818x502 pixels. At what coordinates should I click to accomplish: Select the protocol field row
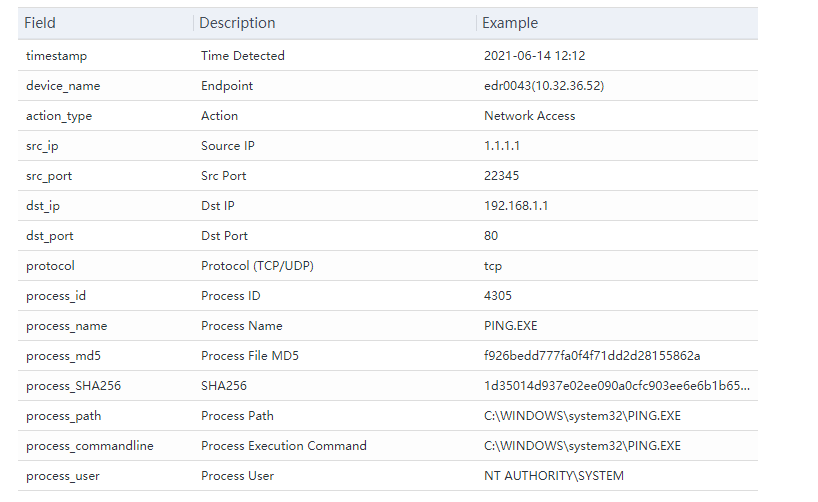click(50, 266)
